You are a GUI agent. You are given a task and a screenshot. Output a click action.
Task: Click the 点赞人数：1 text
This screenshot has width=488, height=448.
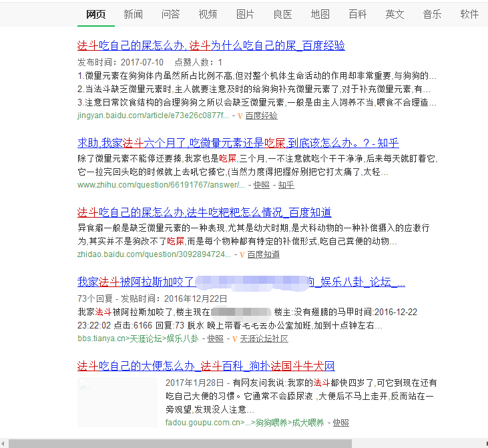click(198, 63)
